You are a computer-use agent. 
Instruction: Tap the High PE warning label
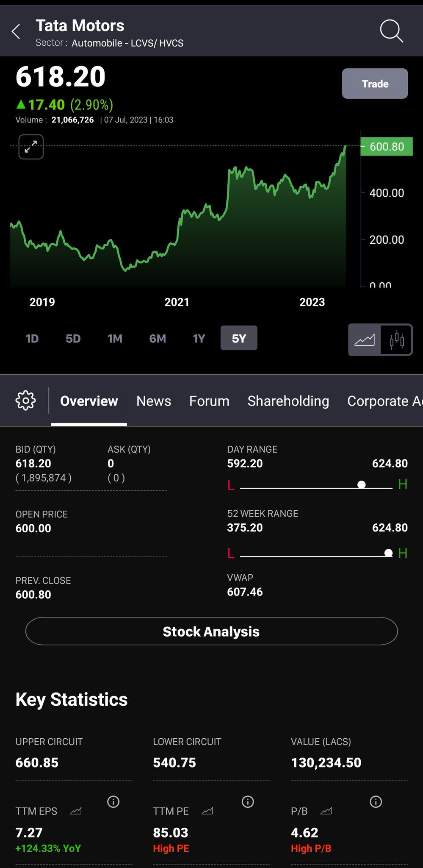pos(171,848)
